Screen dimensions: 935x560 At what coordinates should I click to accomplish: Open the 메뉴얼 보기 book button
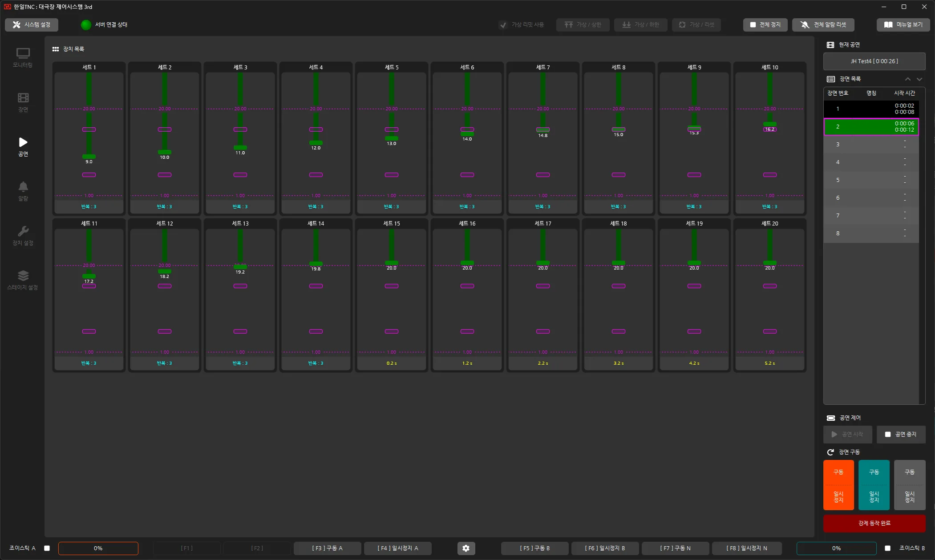click(x=903, y=25)
